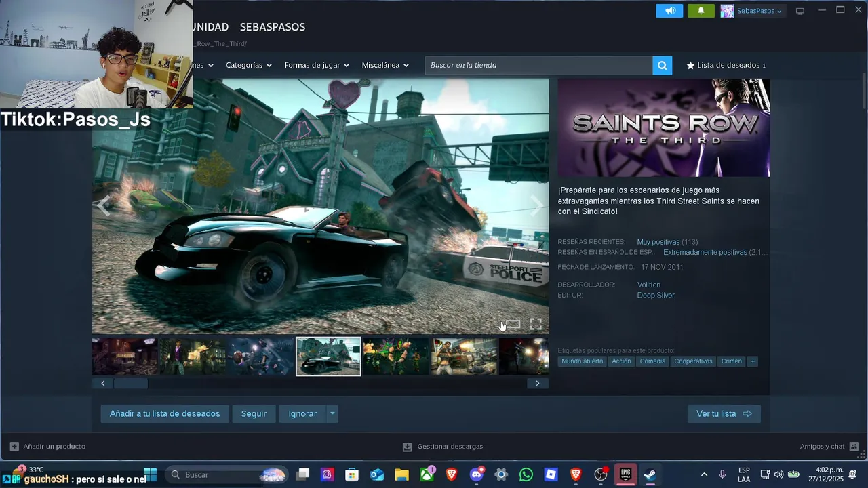Open publisher Deep Silver link
The width and height of the screenshot is (868, 488).
point(655,296)
